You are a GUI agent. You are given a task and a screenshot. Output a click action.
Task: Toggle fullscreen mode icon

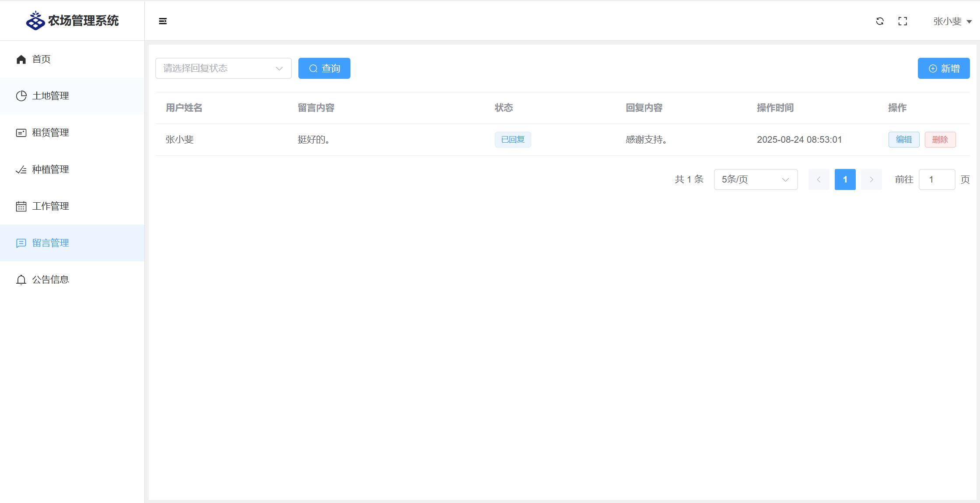[903, 21]
